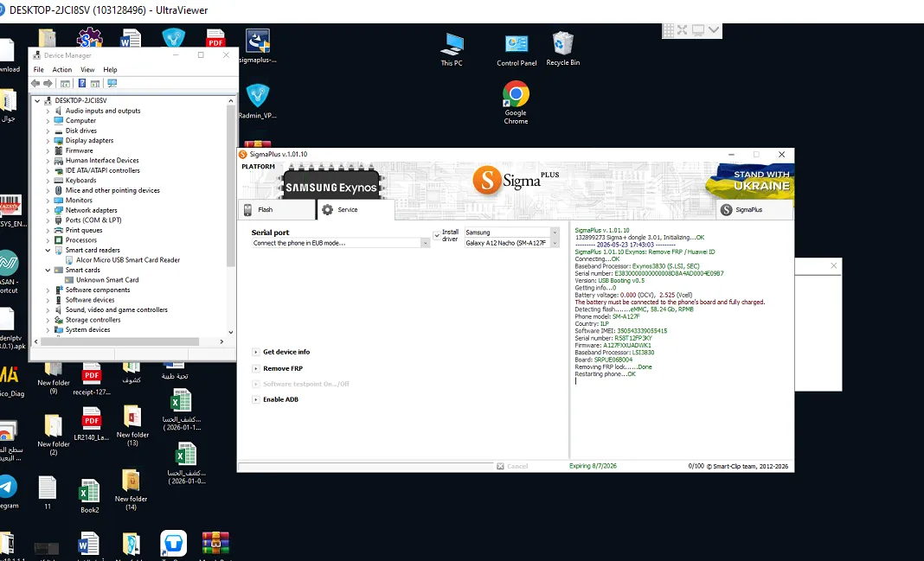
Task: Collapse the Smart cards node
Action: (x=48, y=271)
